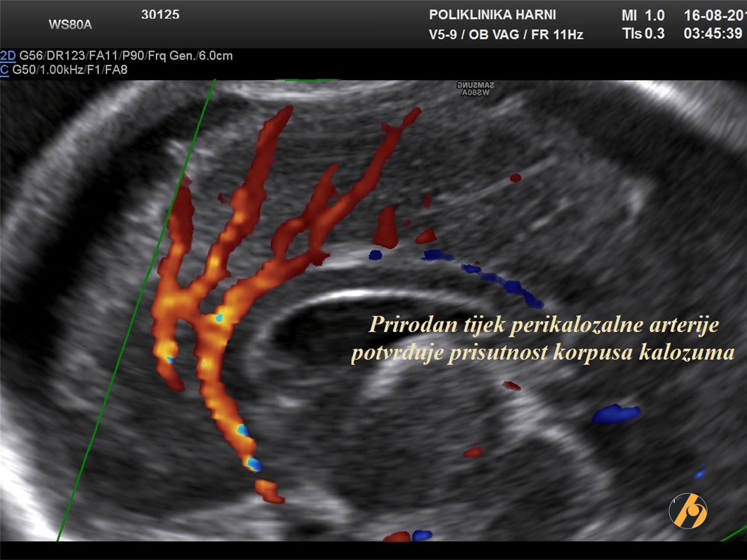Screen dimensions: 747x560
Task: Click the TIs 0.3 thermal index readout
Action: click(643, 34)
